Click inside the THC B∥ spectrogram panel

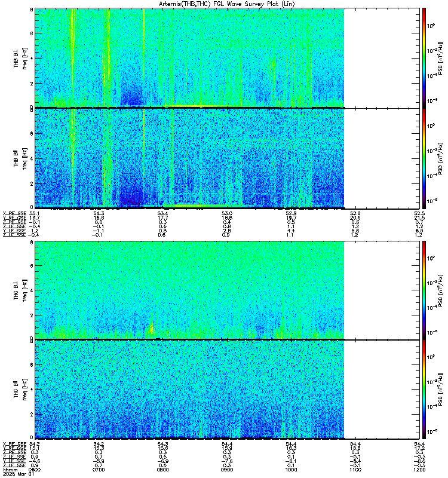227,390
